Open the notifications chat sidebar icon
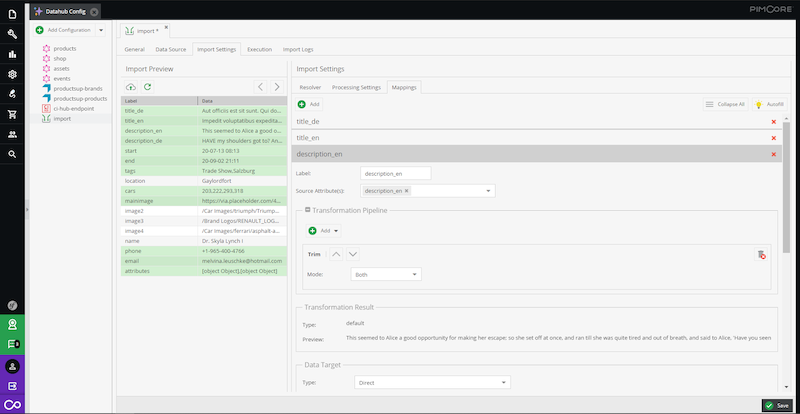The height and width of the screenshot is (414, 800). click(12, 345)
